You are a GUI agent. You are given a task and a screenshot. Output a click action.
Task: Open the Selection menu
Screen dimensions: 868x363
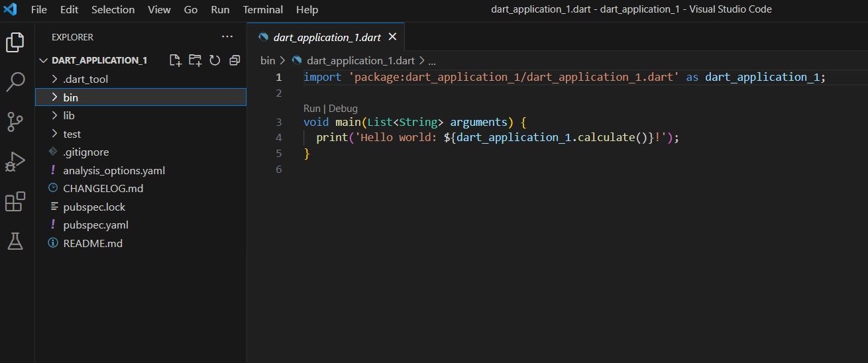113,9
